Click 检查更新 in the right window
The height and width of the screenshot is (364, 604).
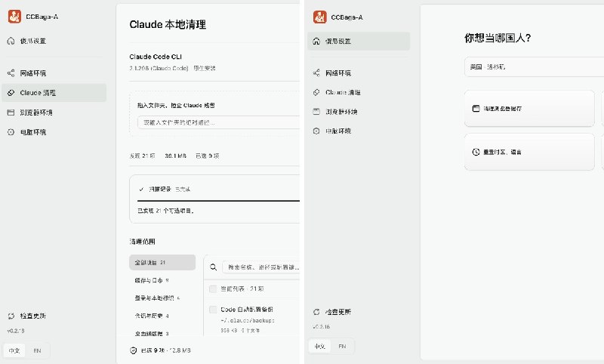pos(332,312)
